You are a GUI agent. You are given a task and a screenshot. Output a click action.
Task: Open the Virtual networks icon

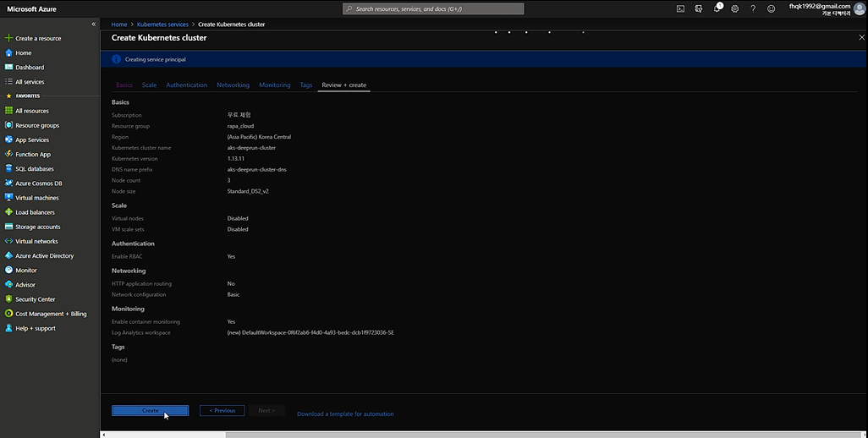click(x=8, y=241)
